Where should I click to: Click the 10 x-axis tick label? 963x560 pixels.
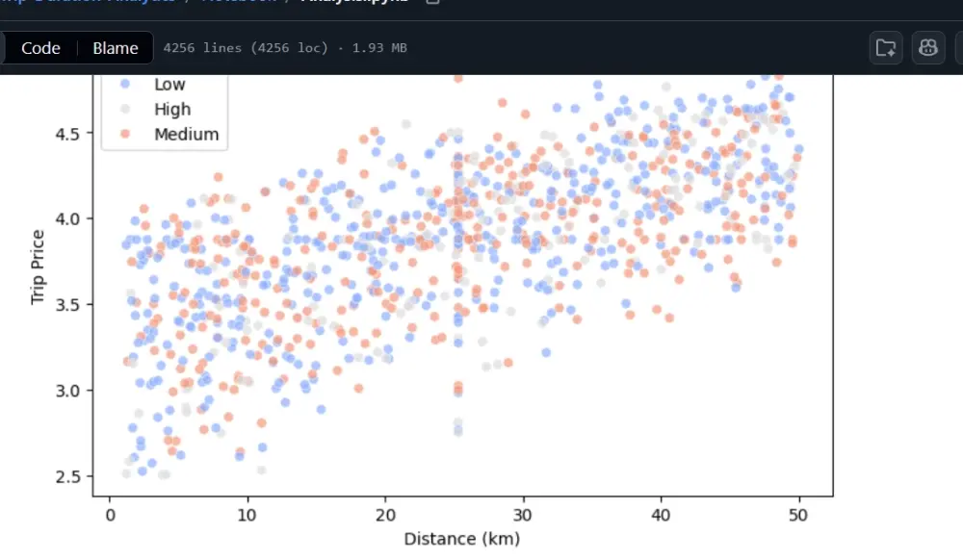[x=247, y=515]
